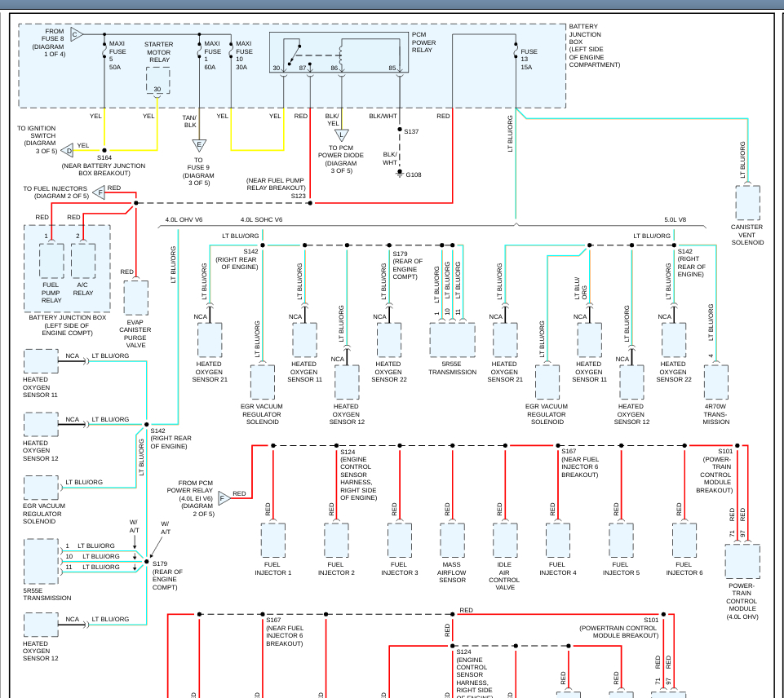
Task: Click the Canister Vent Solenoid component
Action: (x=747, y=203)
